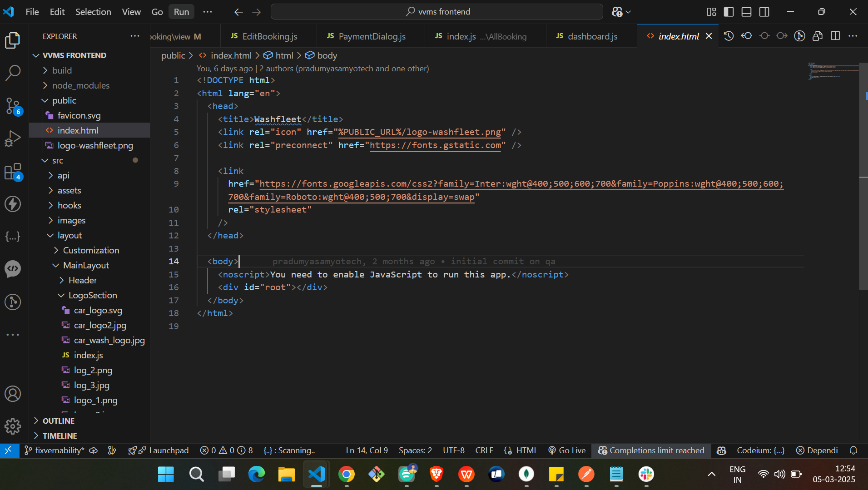Screen dimensions: 868x490
Task: Collapse the LogoSection folder
Action: coord(93,295)
